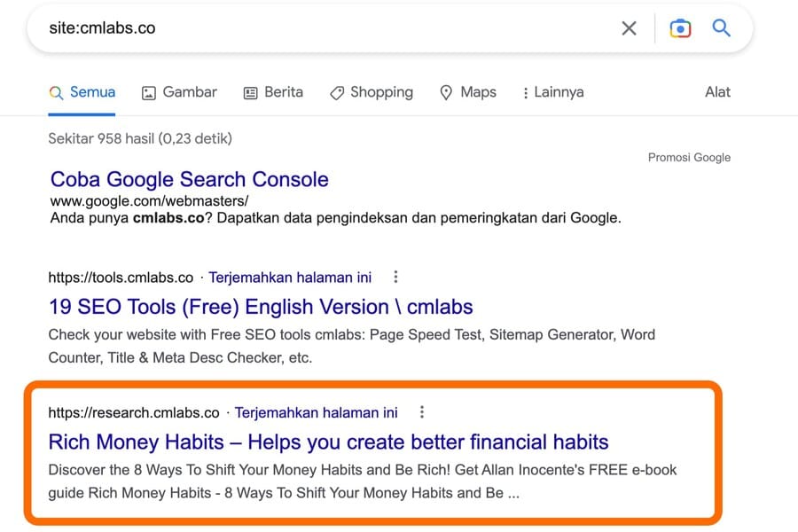Click the https://research.cmlabs.co URL text
The height and width of the screenshot is (532, 798).
134,412
